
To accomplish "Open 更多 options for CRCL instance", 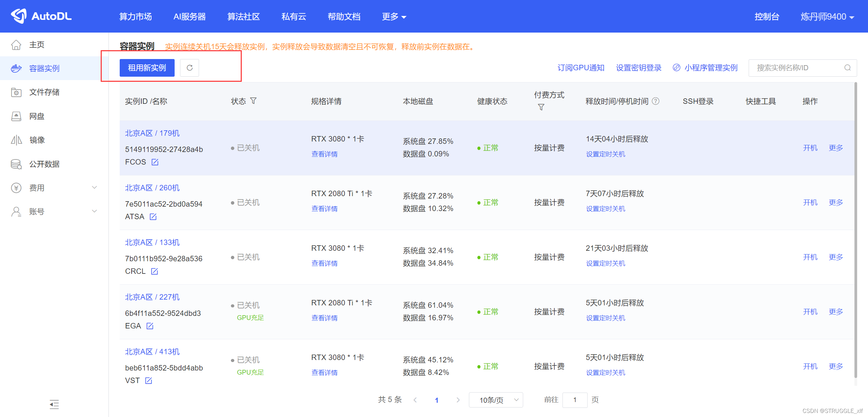I will 836,257.
